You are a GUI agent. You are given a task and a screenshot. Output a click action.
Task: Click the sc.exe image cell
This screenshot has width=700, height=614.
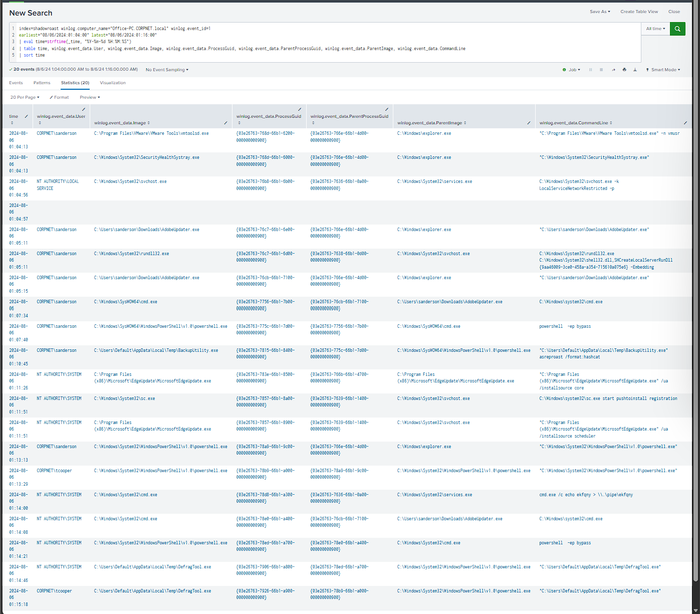tap(124, 398)
